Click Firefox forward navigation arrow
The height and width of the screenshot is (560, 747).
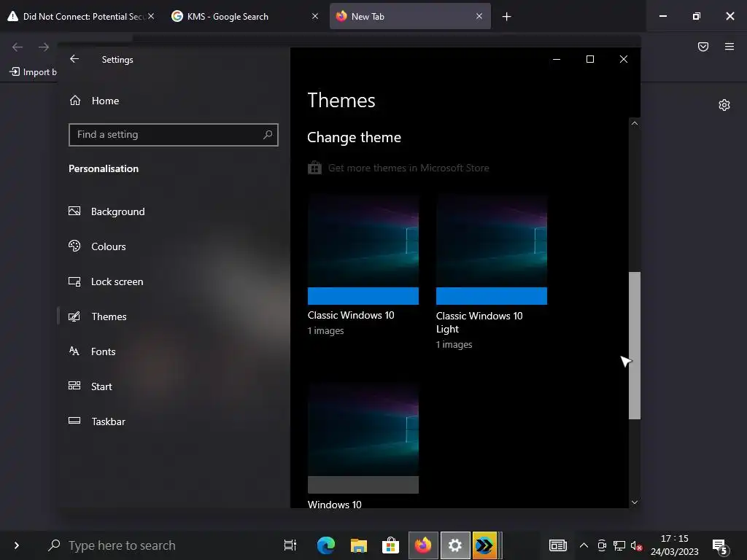[x=44, y=47]
